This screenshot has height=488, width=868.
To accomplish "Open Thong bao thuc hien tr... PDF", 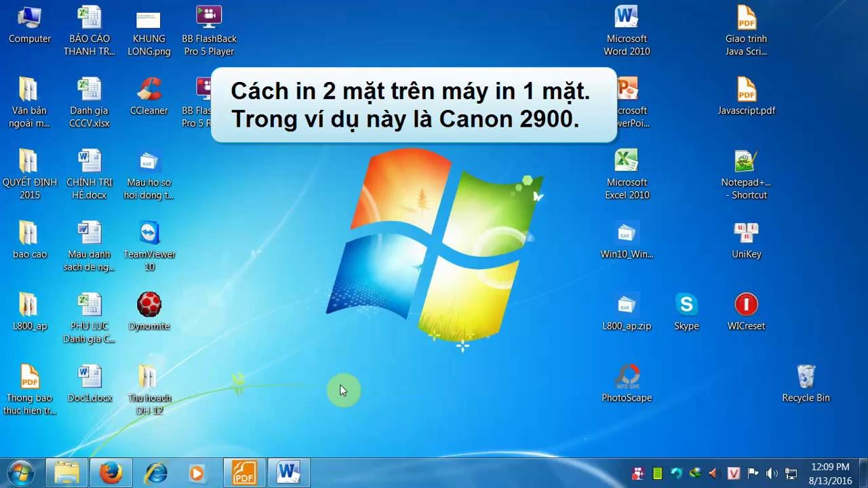I will pos(29,390).
